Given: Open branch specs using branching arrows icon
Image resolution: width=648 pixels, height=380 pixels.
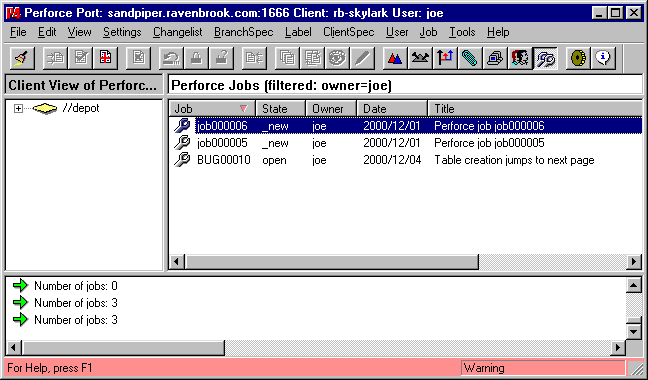Looking at the screenshot, I should pos(445,58).
